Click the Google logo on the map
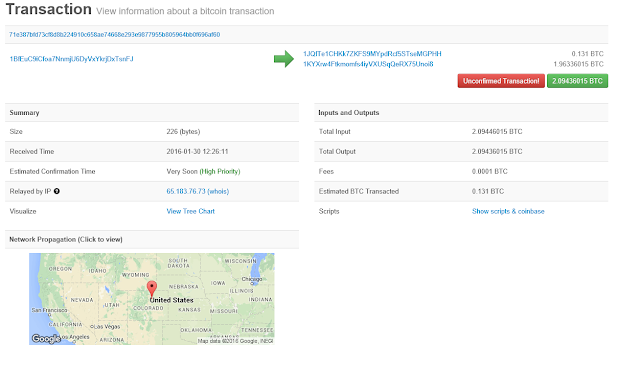 (x=46, y=338)
